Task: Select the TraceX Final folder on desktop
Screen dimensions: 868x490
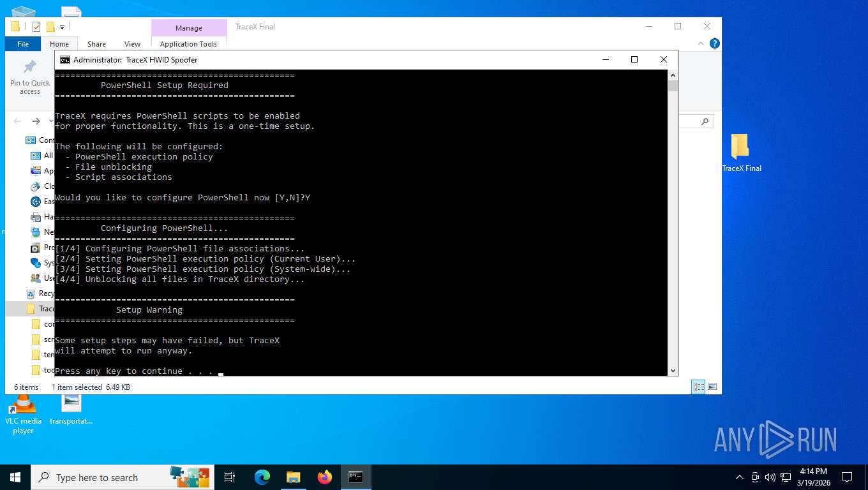Action: [x=742, y=153]
